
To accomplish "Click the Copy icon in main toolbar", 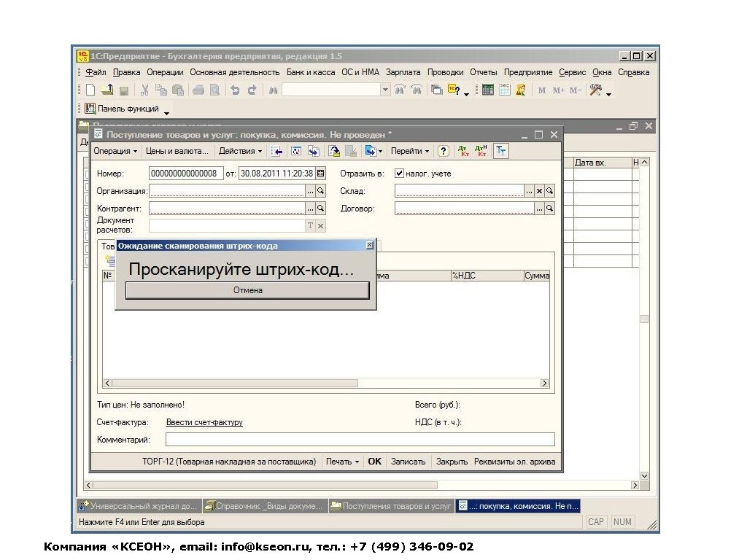I will (161, 90).
